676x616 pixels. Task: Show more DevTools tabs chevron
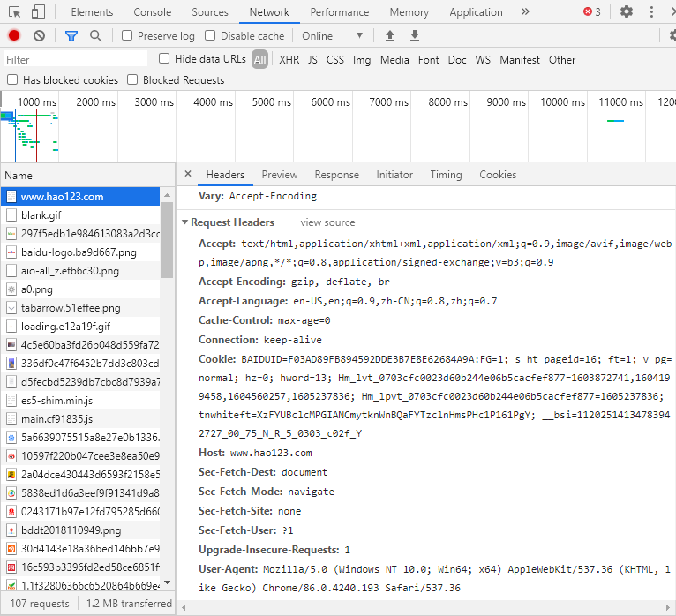(525, 11)
